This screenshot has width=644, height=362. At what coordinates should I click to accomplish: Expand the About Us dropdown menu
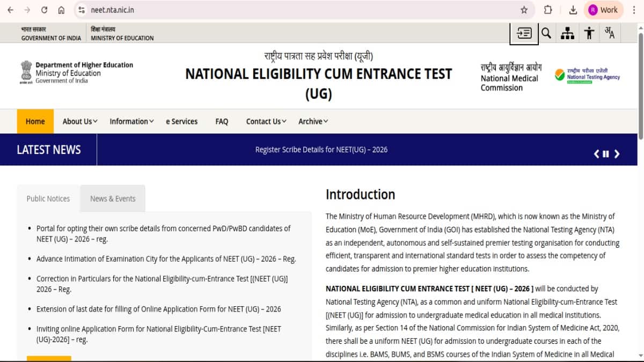click(80, 121)
